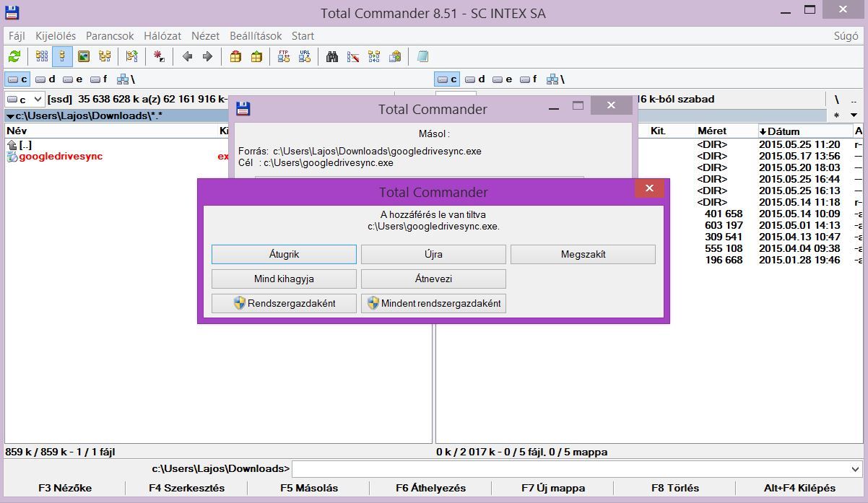Viewport: 868px width, 503px height.
Task: Click the F5 Másolás button
Action: pyautogui.click(x=309, y=488)
